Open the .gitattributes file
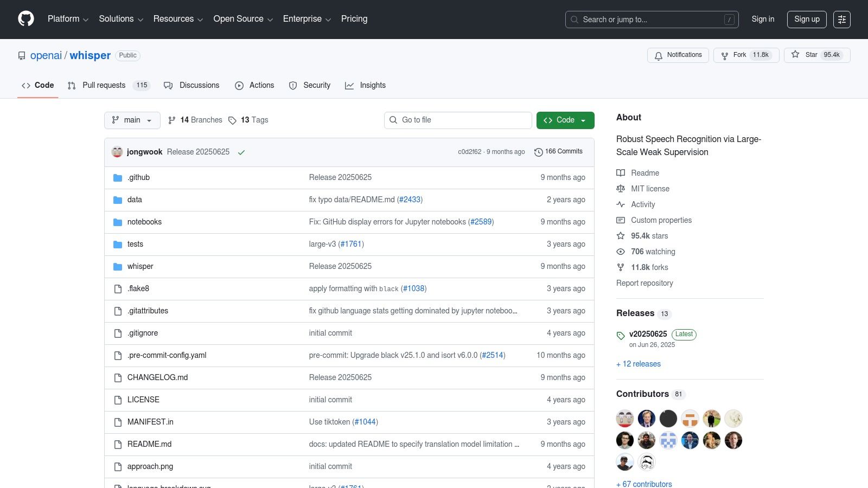Image resolution: width=868 pixels, height=488 pixels. (148, 311)
